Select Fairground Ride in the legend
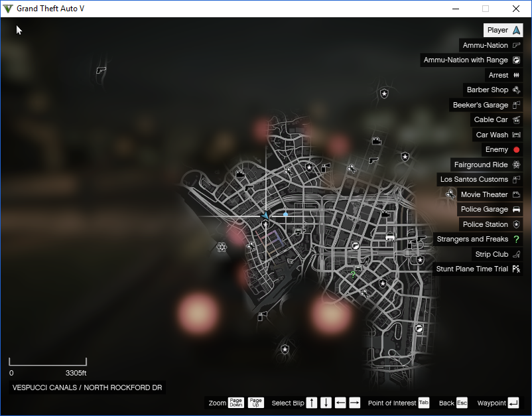 (486, 165)
